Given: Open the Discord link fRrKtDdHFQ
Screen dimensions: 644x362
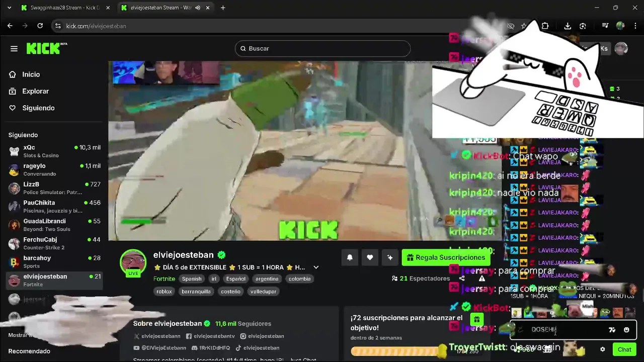Looking at the screenshot, I should [211, 348].
